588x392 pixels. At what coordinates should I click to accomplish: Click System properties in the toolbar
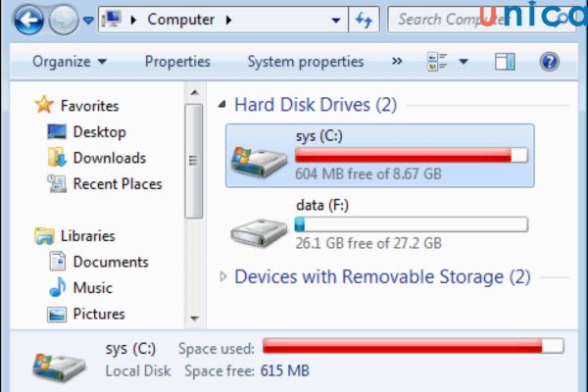[306, 62]
